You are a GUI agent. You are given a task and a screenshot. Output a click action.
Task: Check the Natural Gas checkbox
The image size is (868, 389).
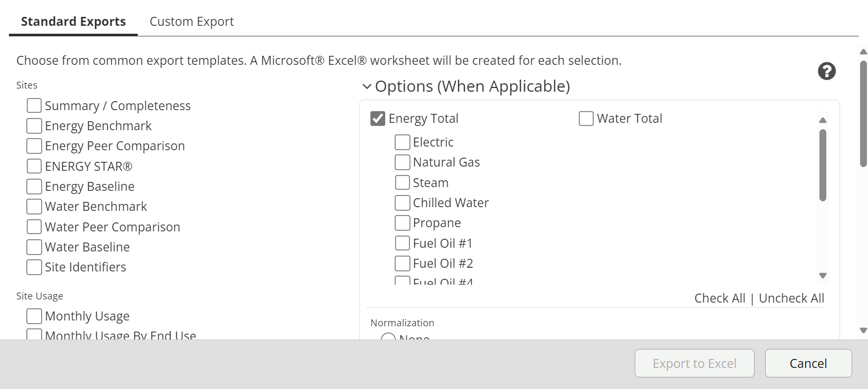[403, 162]
